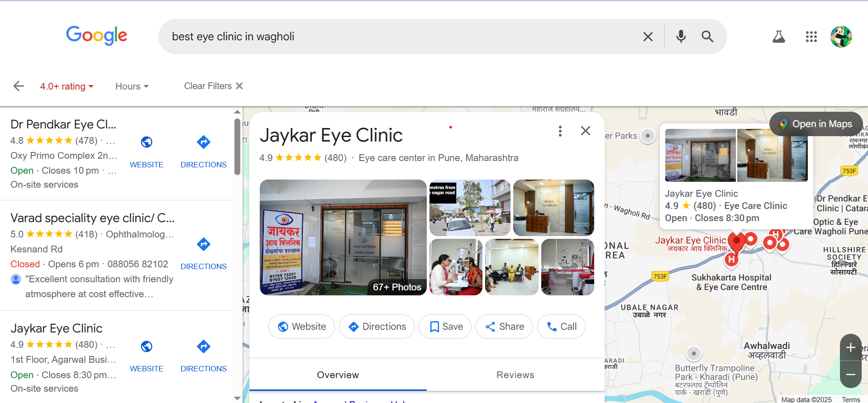Switch to the Reviews tab
Viewport: 868px width, 403px height.
(515, 375)
